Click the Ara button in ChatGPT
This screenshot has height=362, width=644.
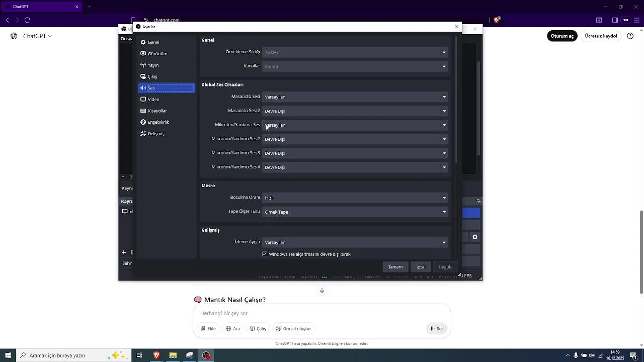point(233,329)
